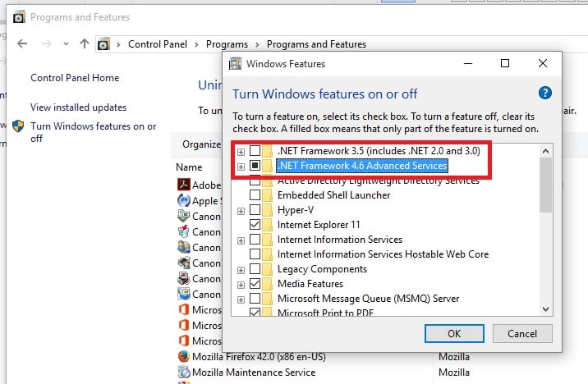Click Media Features folder icon

click(x=268, y=284)
